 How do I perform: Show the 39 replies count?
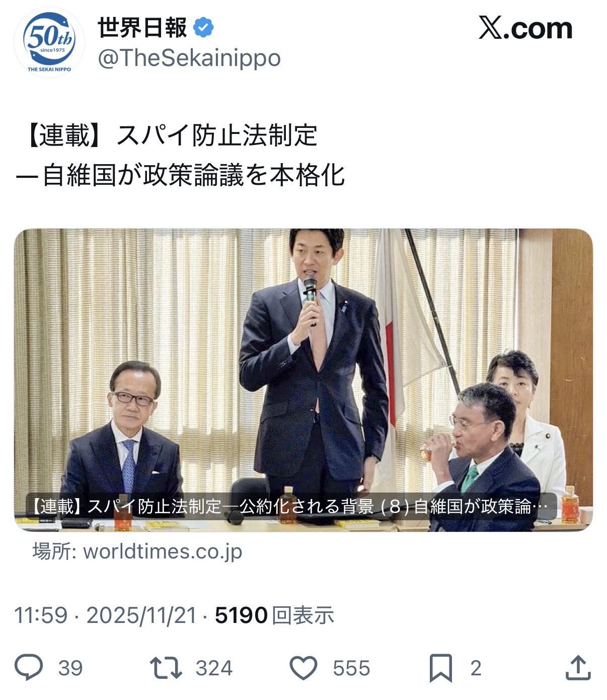click(x=70, y=668)
